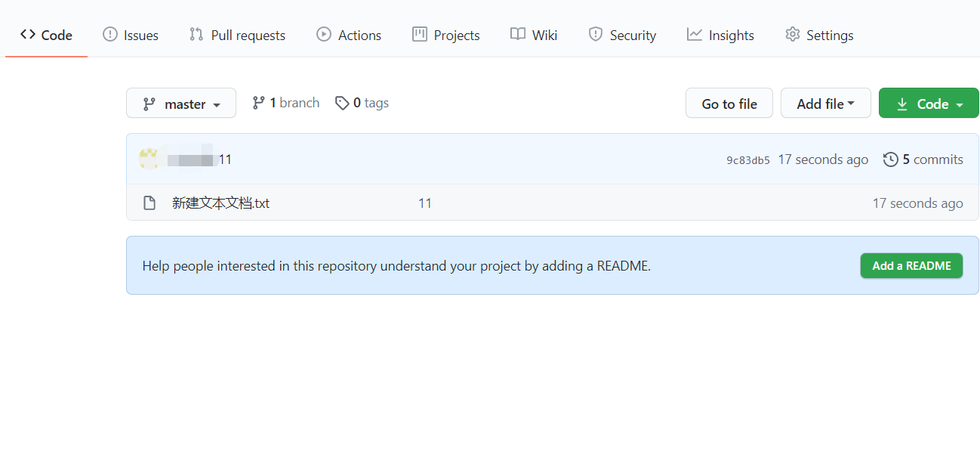The image size is (980, 458).
Task: View the Insights tab
Action: point(720,35)
